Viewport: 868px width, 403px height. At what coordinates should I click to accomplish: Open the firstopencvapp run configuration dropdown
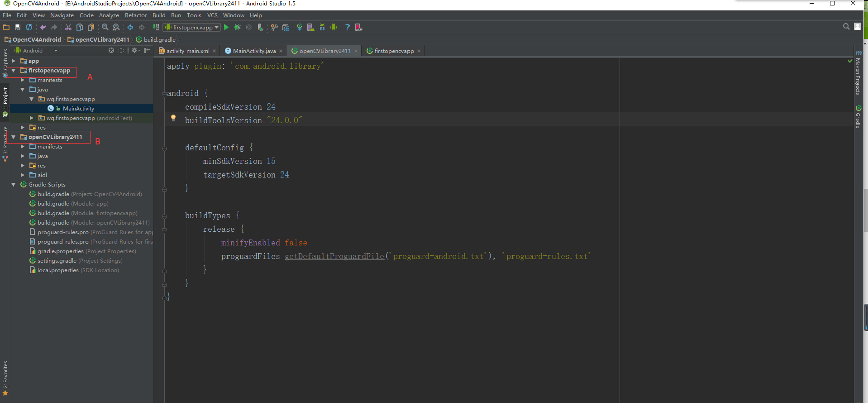192,27
